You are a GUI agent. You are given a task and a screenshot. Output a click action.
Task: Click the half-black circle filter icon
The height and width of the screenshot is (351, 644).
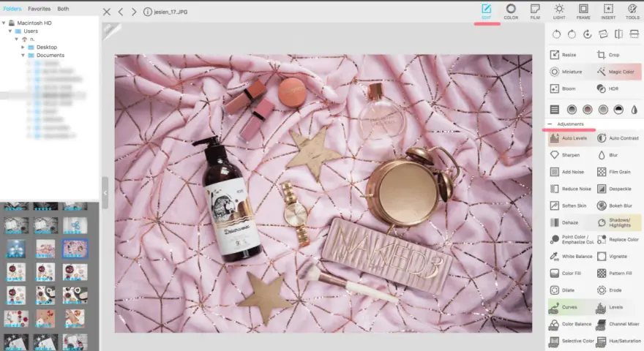tap(618, 109)
